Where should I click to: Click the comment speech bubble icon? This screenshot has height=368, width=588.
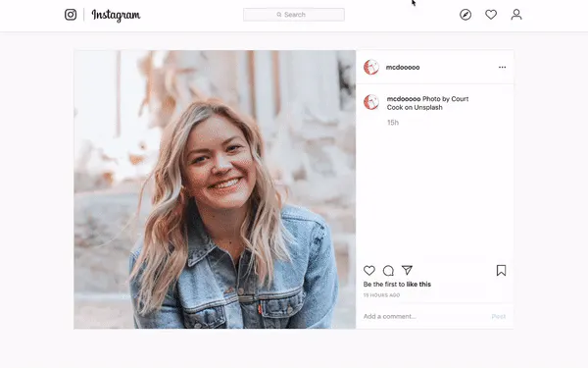(388, 271)
